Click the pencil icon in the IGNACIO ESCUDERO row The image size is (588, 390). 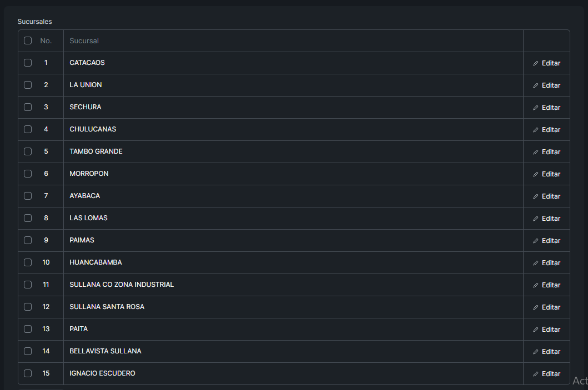[536, 374]
